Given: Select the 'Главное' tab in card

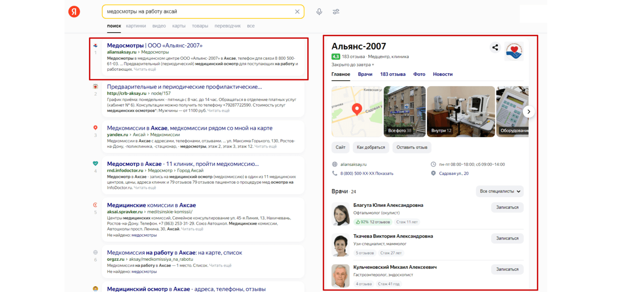Looking at the screenshot, I should coord(341,74).
